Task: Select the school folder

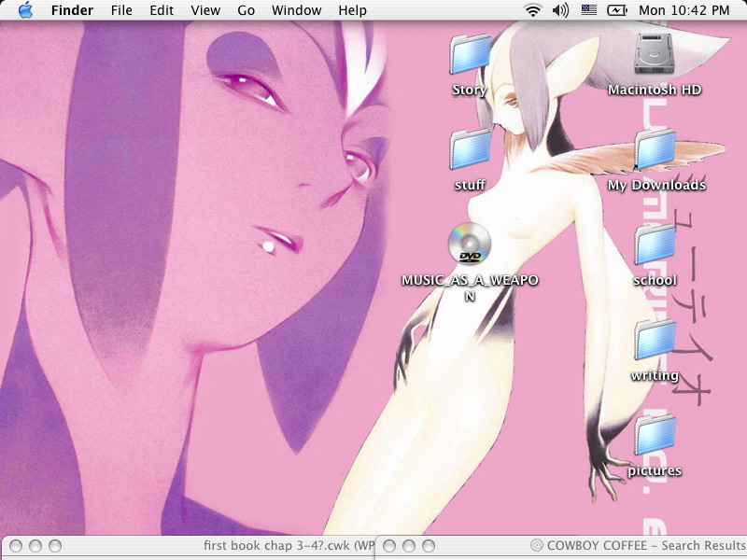Action: (x=655, y=245)
